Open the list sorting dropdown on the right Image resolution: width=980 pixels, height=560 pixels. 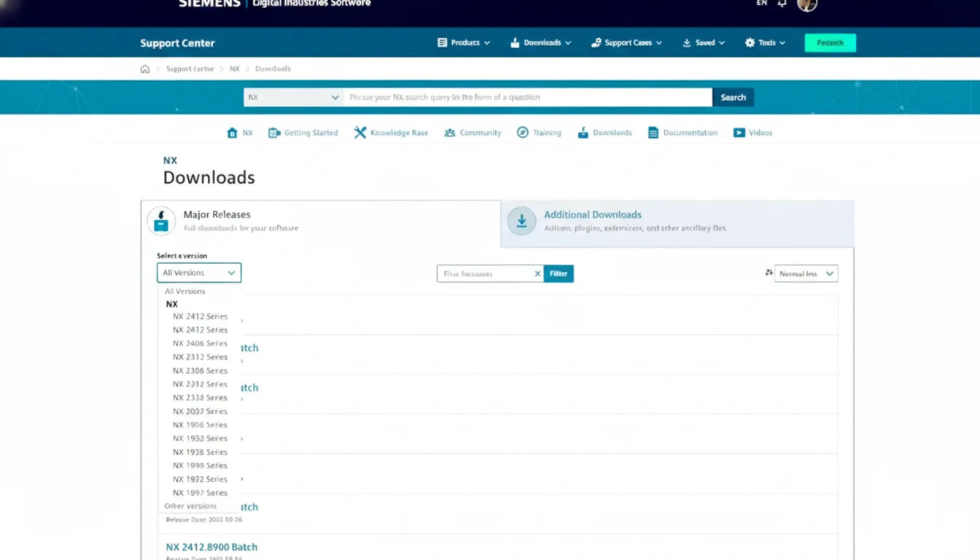(x=806, y=273)
